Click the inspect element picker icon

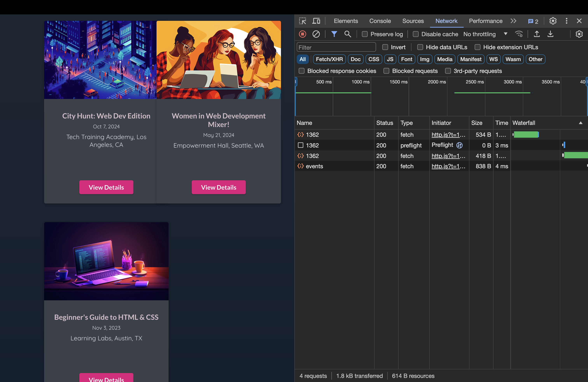pos(302,21)
